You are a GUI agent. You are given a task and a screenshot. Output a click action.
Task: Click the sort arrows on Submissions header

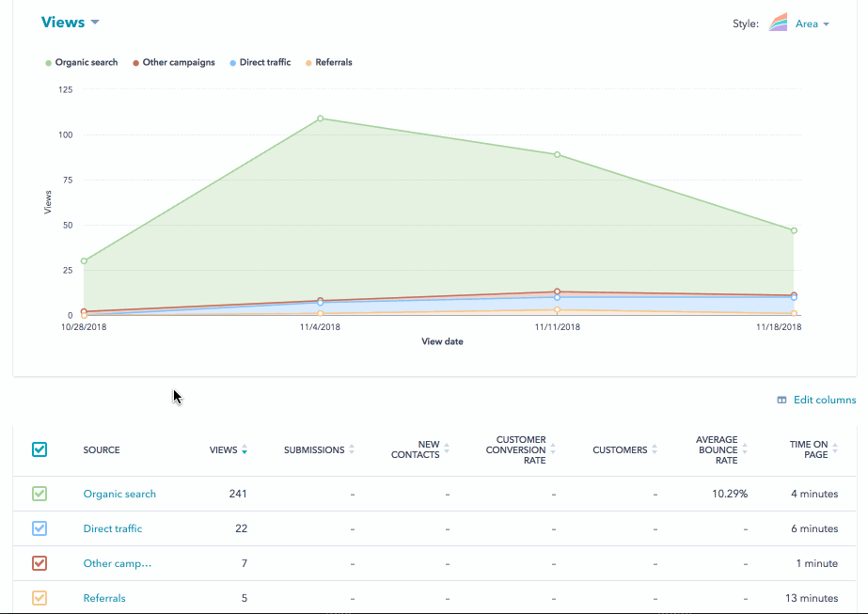coord(350,449)
